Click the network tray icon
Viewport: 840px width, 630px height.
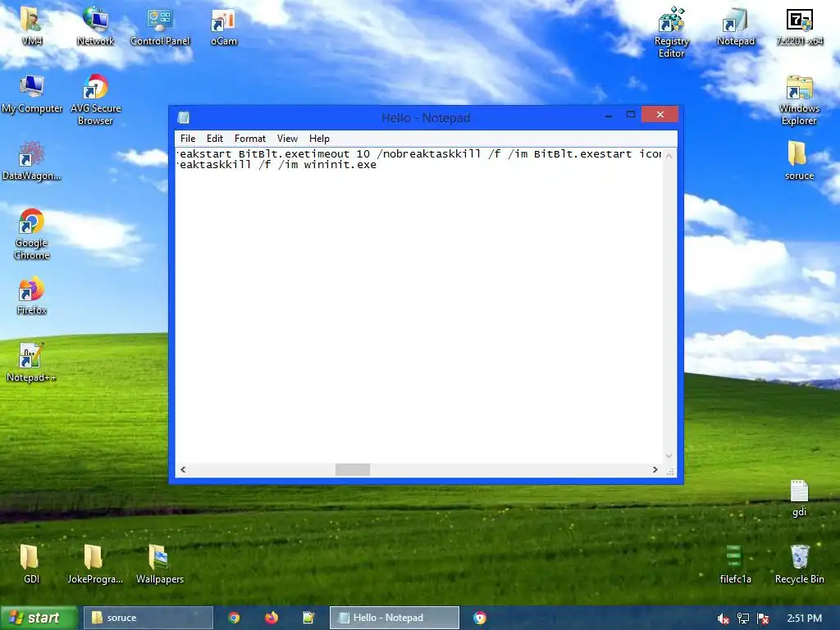743,619
